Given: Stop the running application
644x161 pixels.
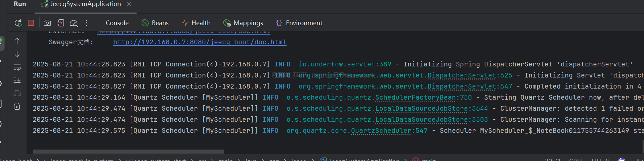Looking at the screenshot, I should pyautogui.click(x=31, y=23).
